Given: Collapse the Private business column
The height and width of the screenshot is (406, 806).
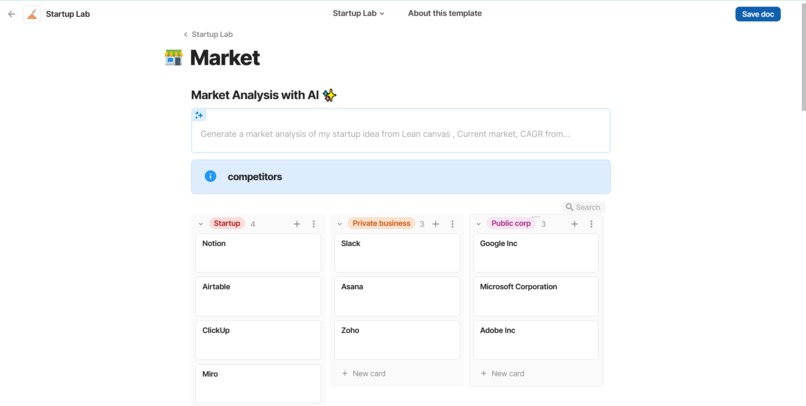Looking at the screenshot, I should [x=340, y=224].
